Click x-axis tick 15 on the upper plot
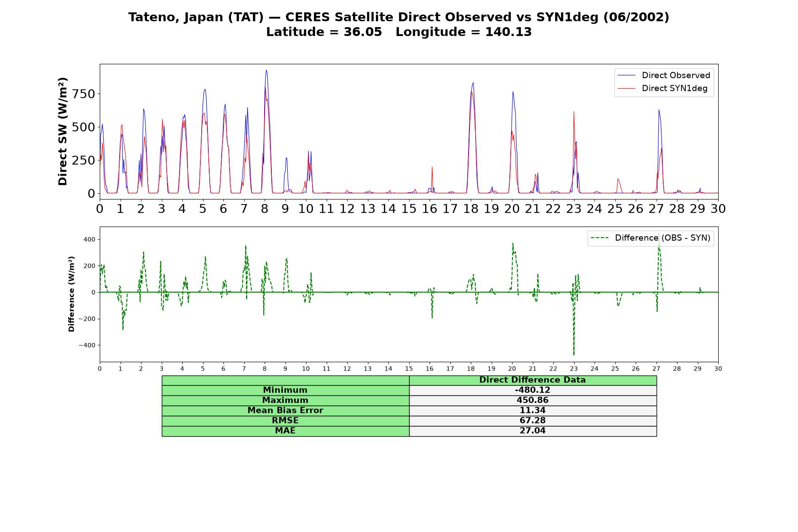 pyautogui.click(x=409, y=209)
